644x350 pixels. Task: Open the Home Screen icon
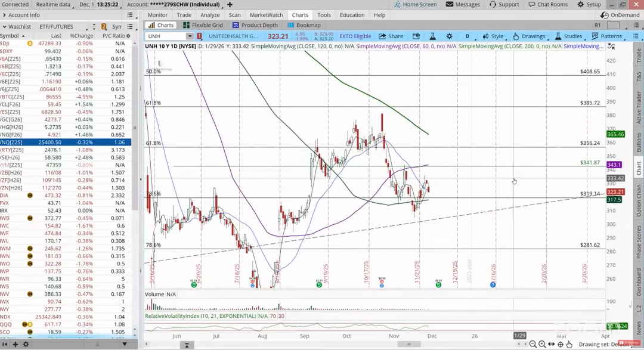coord(397,4)
